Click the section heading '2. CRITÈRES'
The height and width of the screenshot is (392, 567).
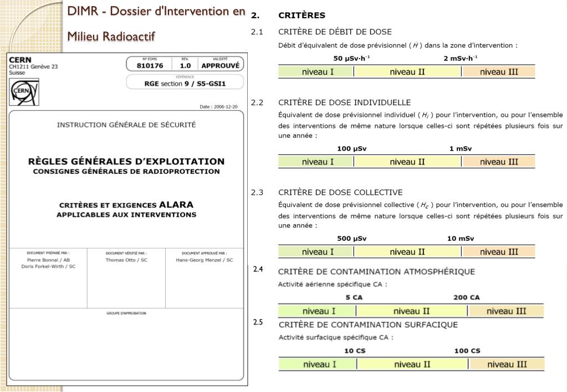[288, 16]
